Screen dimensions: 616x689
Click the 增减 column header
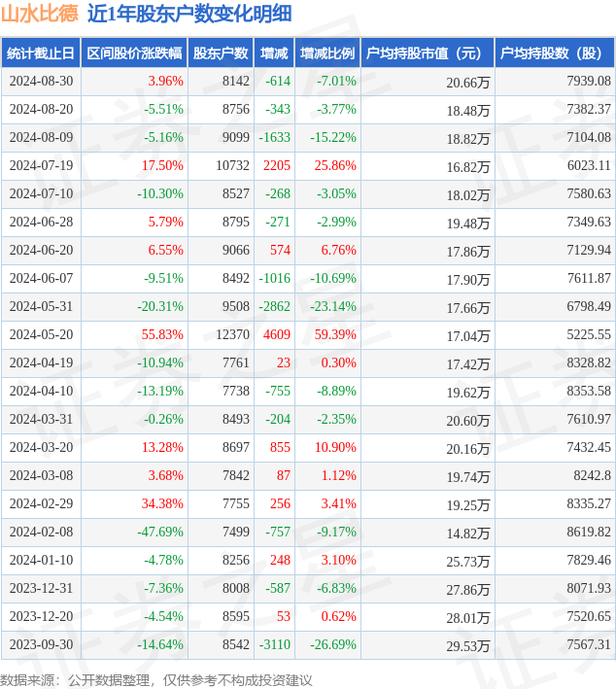(x=275, y=53)
